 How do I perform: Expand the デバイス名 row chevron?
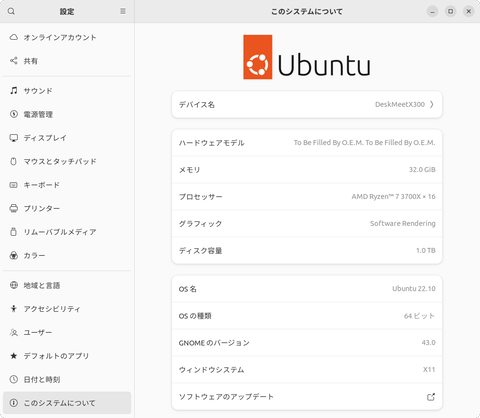coord(432,104)
